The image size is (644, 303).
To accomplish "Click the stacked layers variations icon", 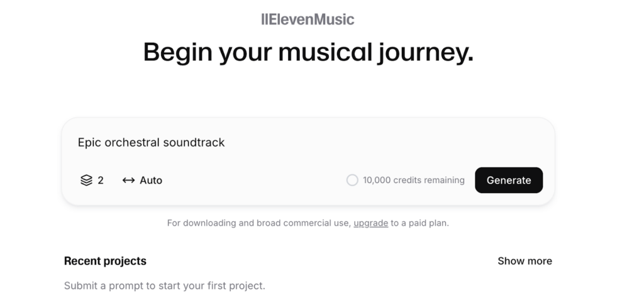I will 86,180.
